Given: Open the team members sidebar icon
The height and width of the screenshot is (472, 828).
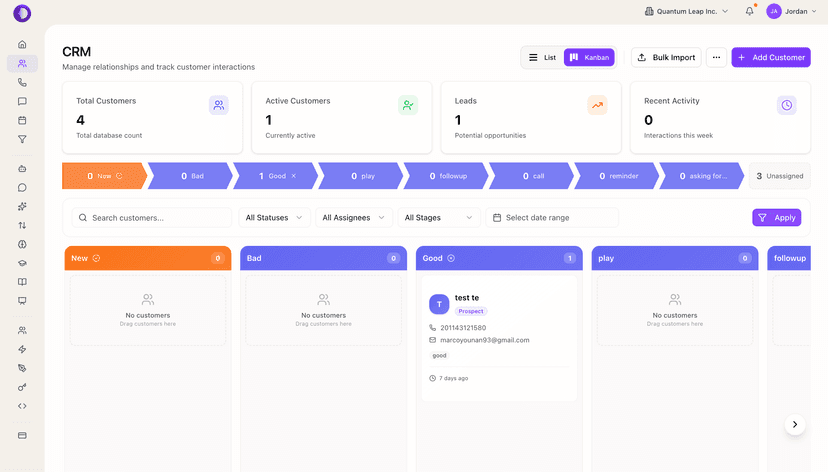Looking at the screenshot, I should click(x=22, y=331).
